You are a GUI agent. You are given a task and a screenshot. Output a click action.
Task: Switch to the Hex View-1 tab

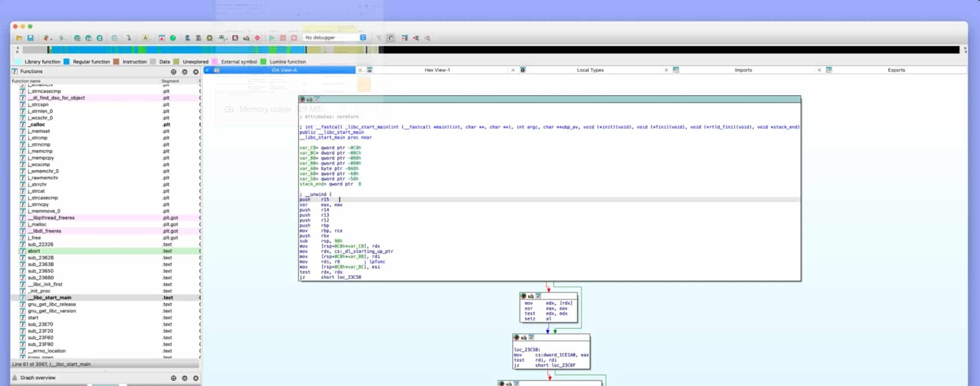(437, 70)
